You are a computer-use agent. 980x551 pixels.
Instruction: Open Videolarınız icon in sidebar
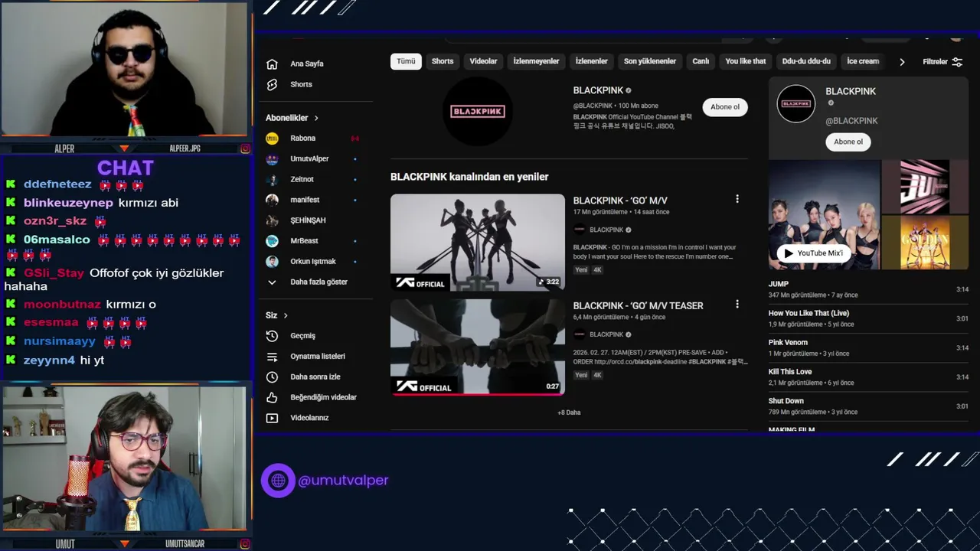tap(272, 419)
